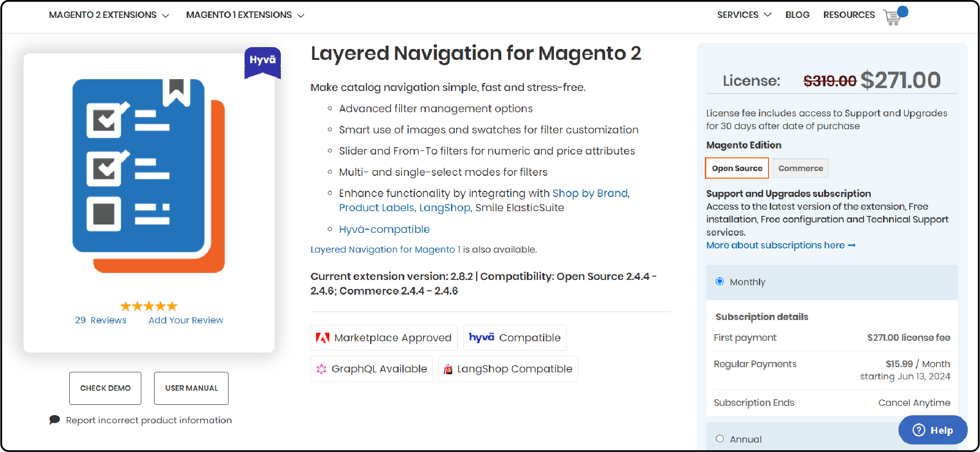Click the Subscription details heading
The width and height of the screenshot is (980, 452).
(762, 317)
